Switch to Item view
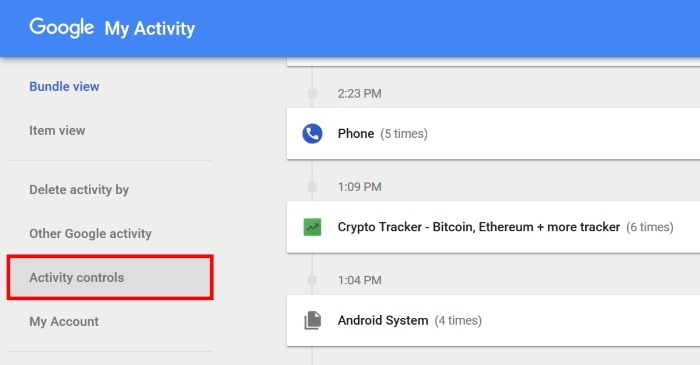This screenshot has height=365, width=700. point(57,131)
